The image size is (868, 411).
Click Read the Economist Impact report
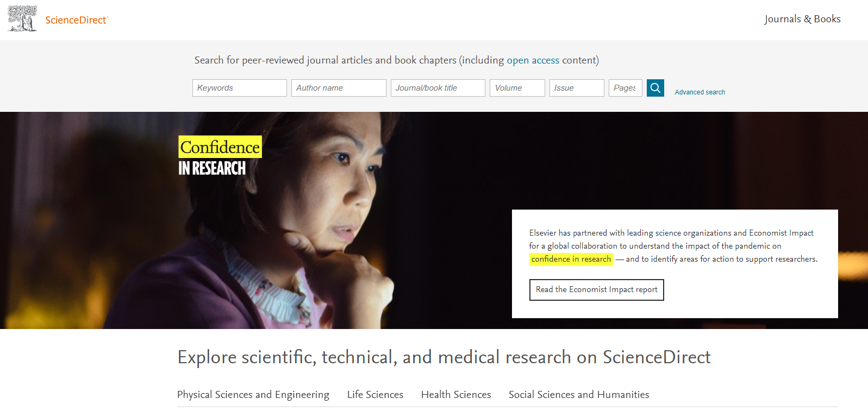597,290
